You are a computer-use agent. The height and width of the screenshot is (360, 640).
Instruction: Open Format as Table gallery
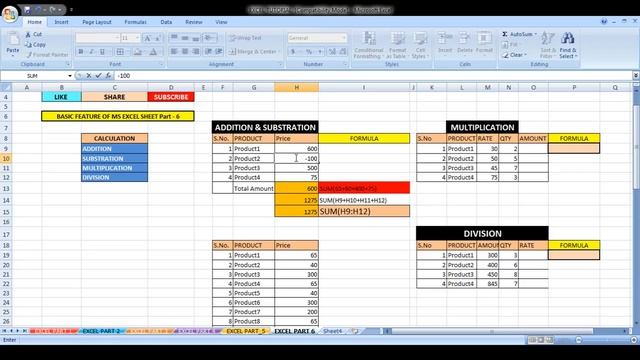pyautogui.click(x=397, y=45)
